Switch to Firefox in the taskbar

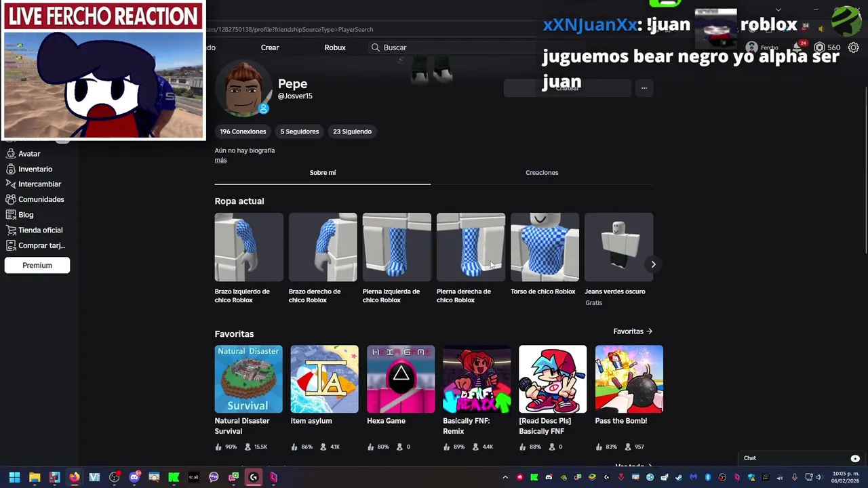[x=75, y=477]
